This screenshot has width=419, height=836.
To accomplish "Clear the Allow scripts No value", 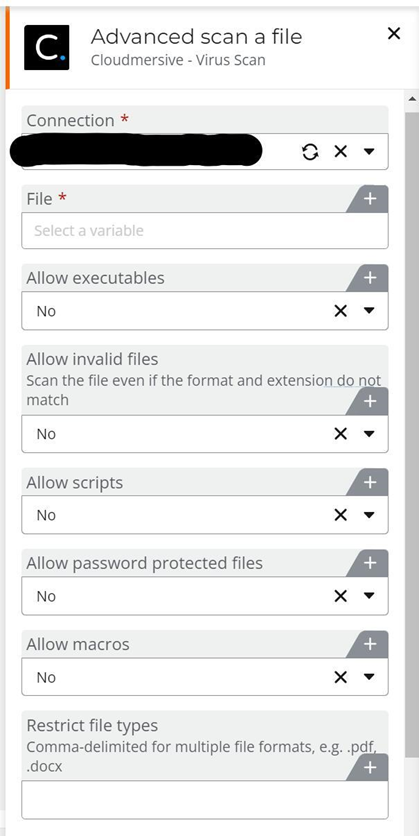I will tap(341, 515).
